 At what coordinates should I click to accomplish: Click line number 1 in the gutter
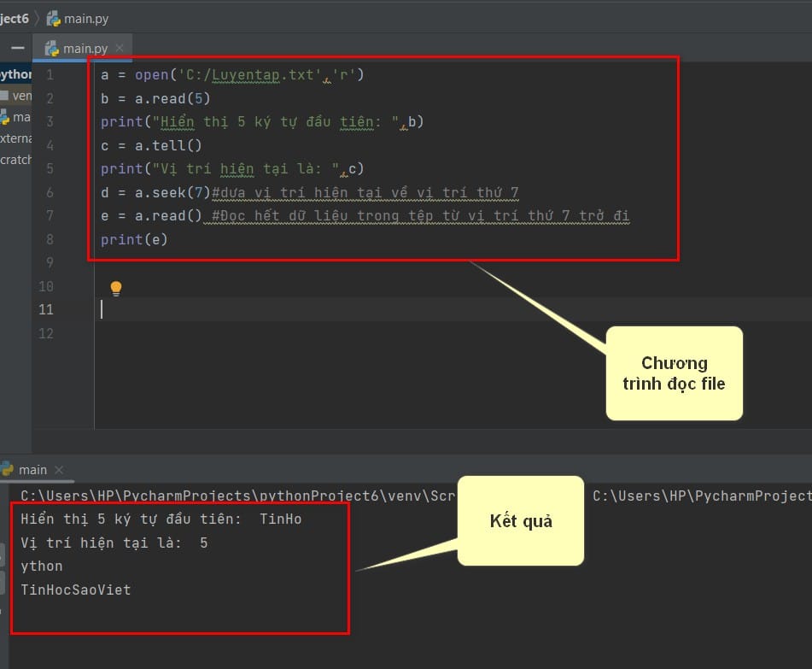(50, 75)
